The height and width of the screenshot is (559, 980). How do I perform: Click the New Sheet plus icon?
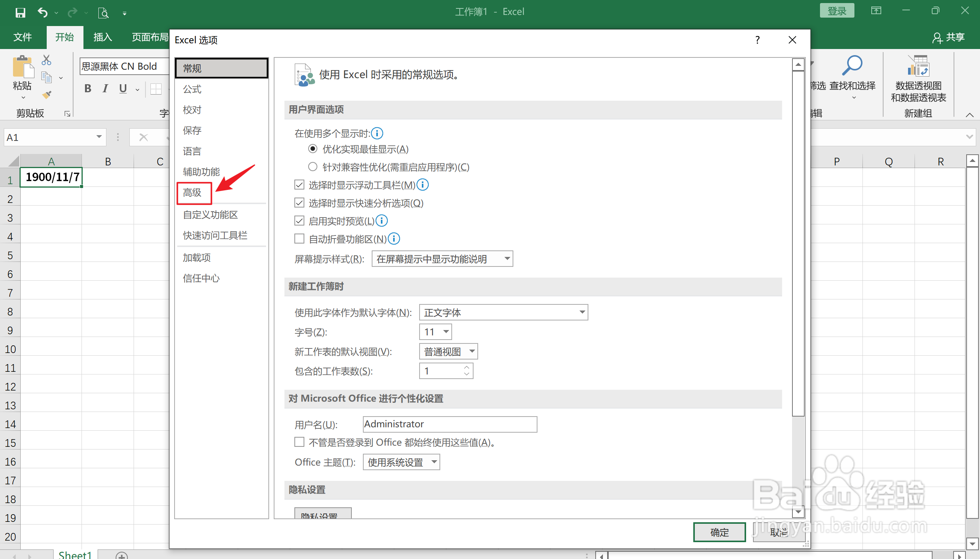tap(122, 556)
